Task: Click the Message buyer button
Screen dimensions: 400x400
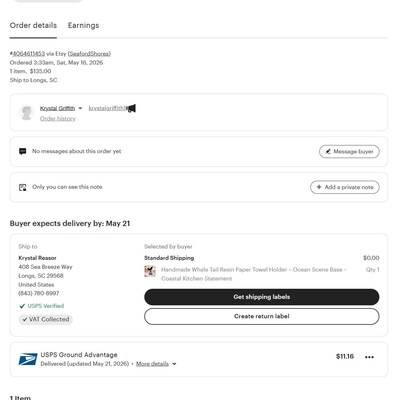Action: coord(349,152)
